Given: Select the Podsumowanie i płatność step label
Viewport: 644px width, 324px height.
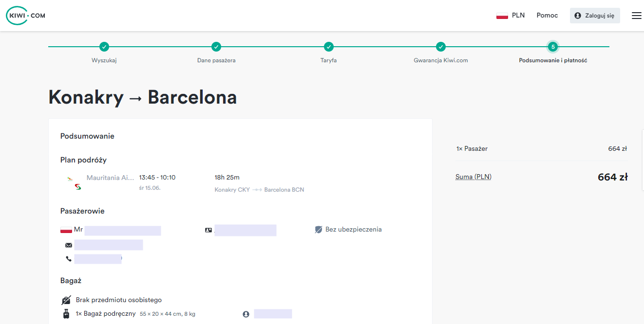Looking at the screenshot, I should point(553,60).
